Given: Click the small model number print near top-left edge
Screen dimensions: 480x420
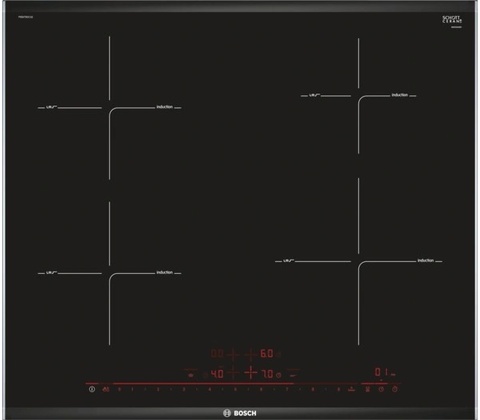Looking at the screenshot, I should (x=26, y=17).
